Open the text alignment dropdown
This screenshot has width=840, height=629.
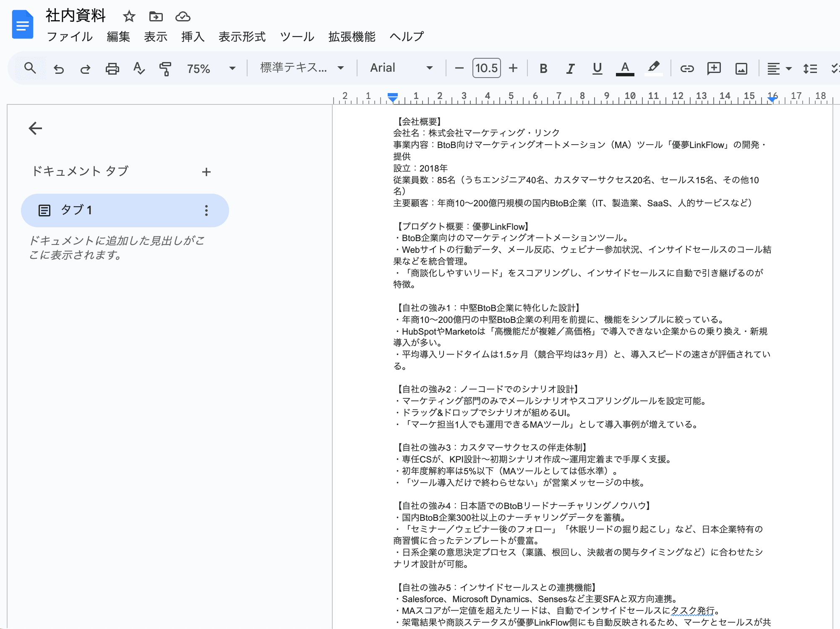click(x=779, y=68)
